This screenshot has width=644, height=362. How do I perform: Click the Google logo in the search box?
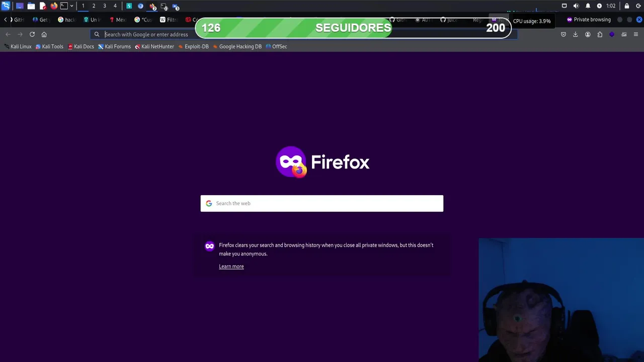[209, 203]
